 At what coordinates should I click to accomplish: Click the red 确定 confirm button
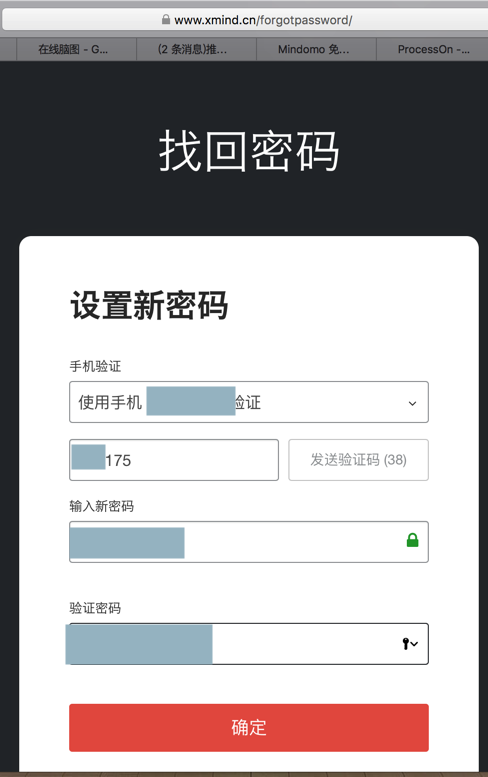click(x=249, y=727)
